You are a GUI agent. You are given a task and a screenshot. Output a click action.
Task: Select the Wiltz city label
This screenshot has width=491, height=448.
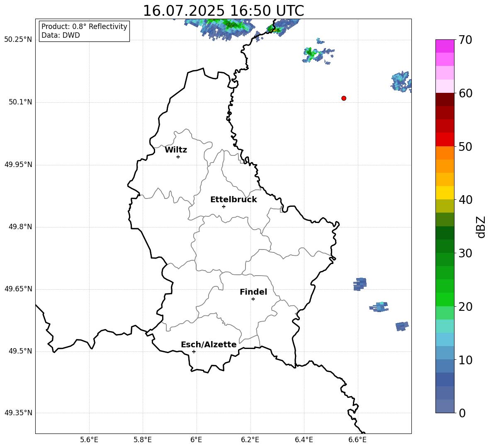click(x=176, y=150)
